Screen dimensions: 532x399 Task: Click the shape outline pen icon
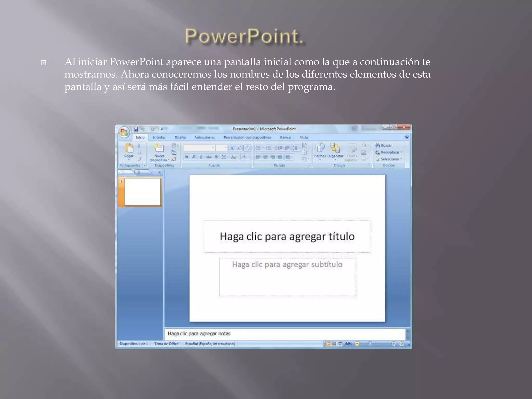point(364,152)
